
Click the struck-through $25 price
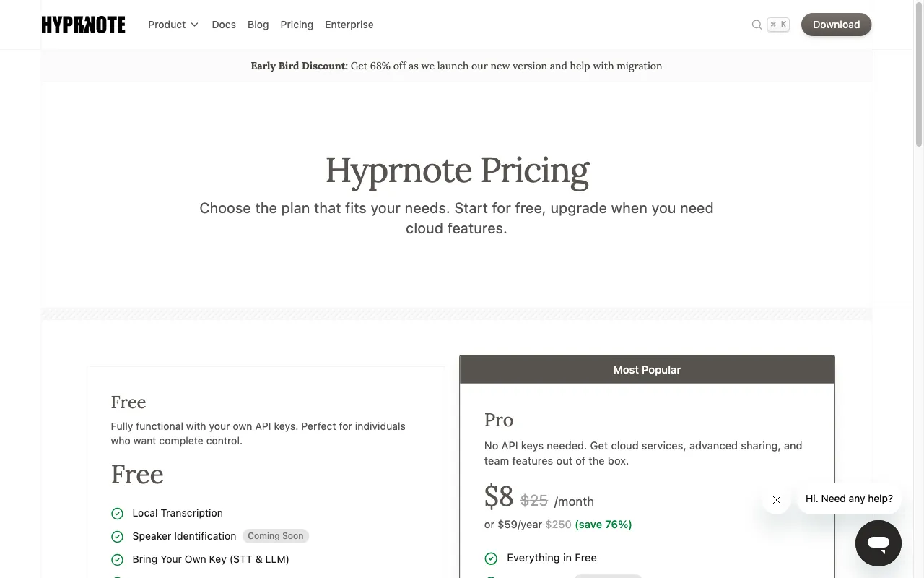point(534,500)
